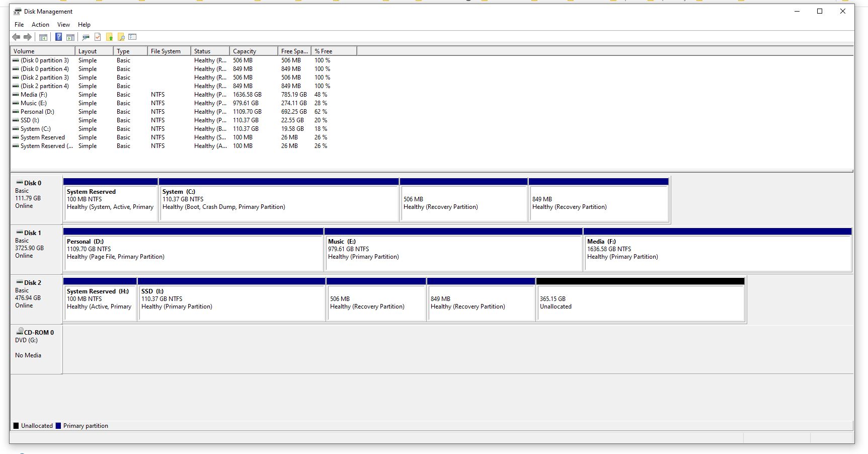Sort by the Layout column header

tap(94, 51)
